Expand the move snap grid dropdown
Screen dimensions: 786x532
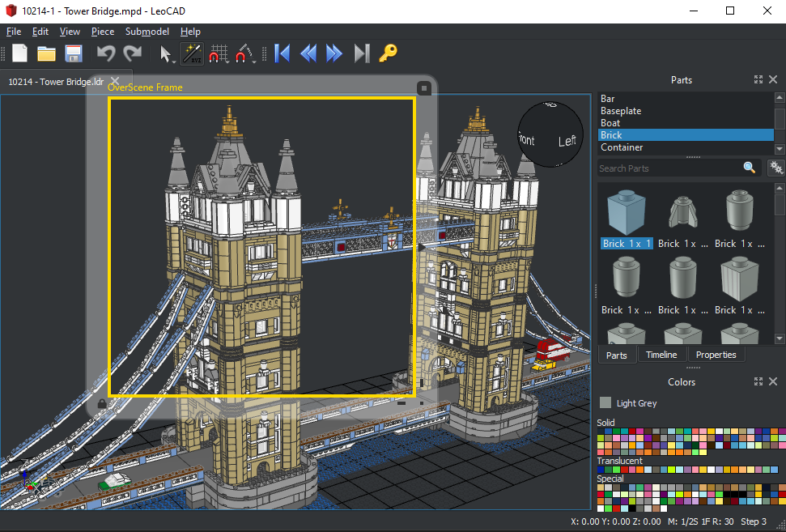[228, 59]
